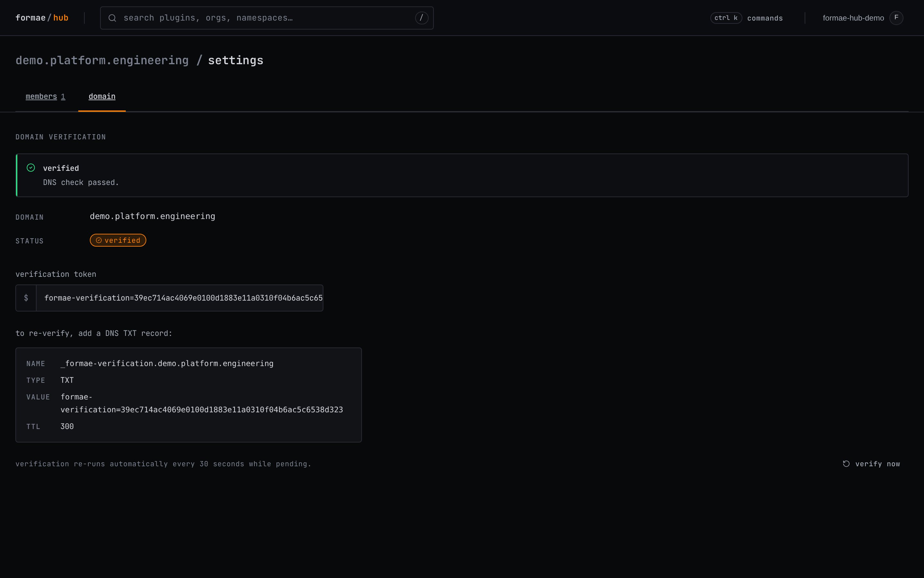Click the orange verified status badge
924x578 pixels.
[118, 241]
